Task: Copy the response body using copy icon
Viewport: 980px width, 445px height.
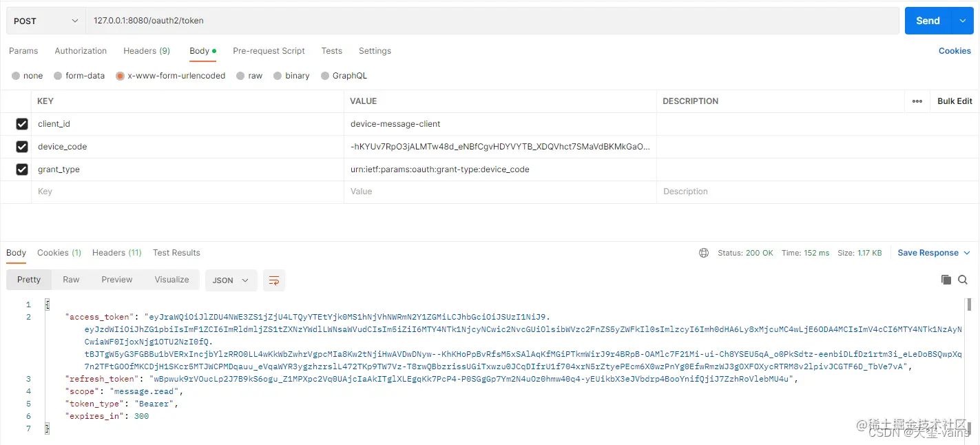Action: pos(946,280)
